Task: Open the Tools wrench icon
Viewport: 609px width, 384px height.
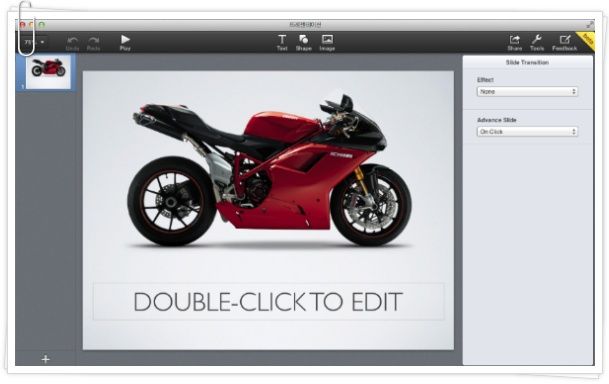Action: click(x=537, y=43)
